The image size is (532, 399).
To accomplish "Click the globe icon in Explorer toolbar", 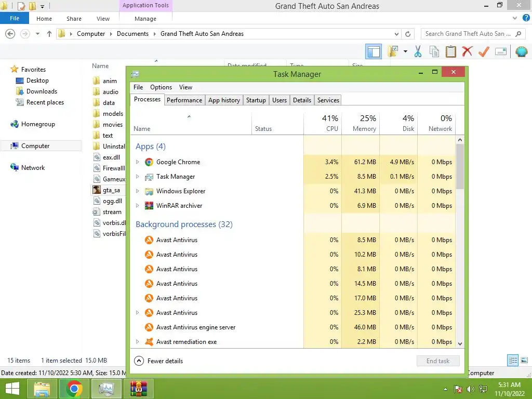I will pos(521,51).
